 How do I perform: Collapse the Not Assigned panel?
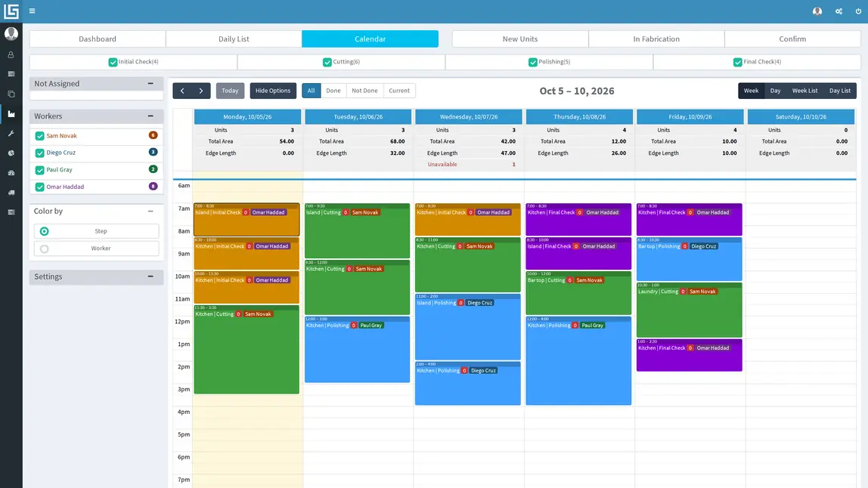(150, 84)
